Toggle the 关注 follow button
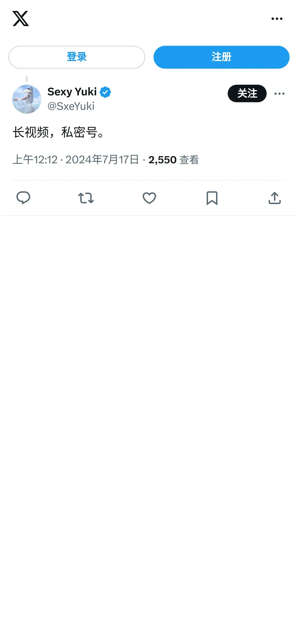The image size is (298, 644). tap(247, 93)
